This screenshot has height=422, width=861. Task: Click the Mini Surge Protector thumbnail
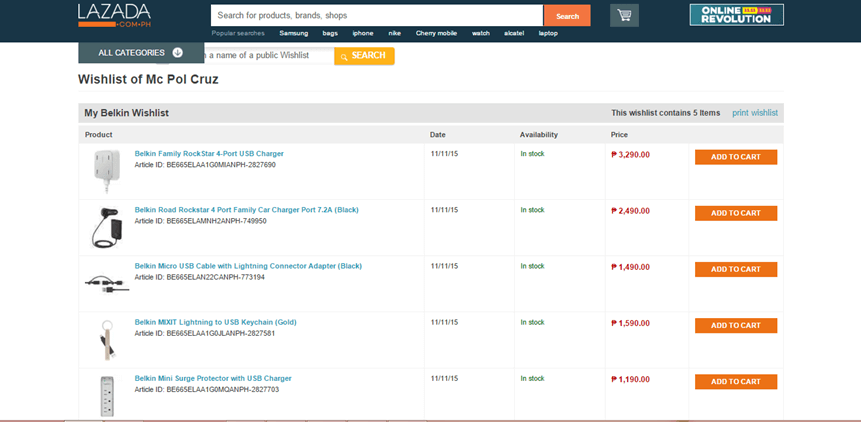[x=107, y=396]
